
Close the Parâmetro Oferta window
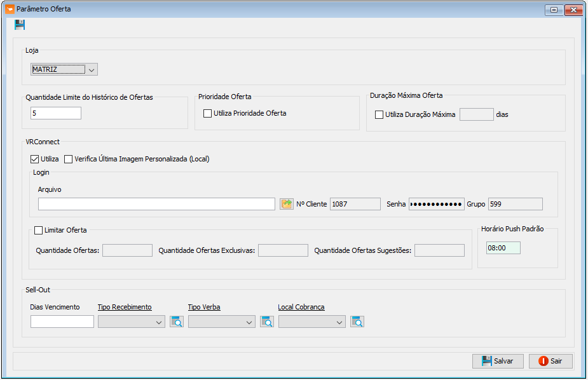(574, 10)
